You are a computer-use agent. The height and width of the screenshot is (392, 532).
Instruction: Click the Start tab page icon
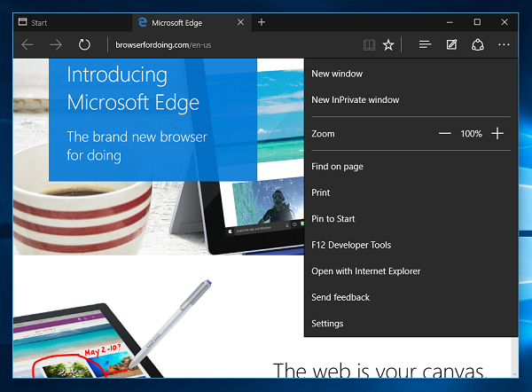point(23,22)
